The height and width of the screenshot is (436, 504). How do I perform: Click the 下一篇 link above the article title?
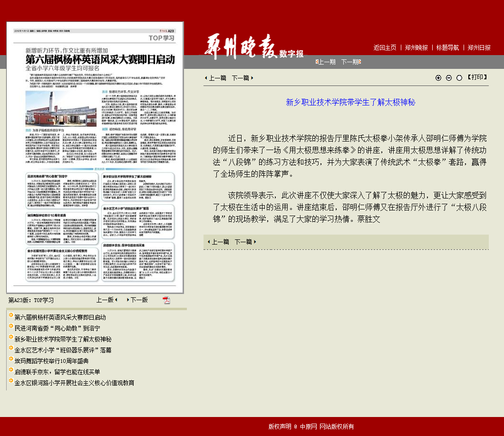coord(241,78)
